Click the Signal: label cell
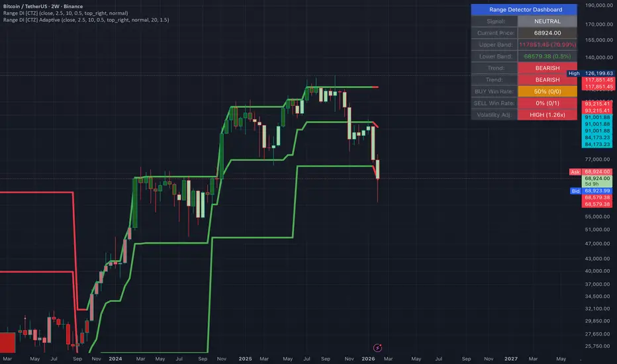This screenshot has height=364, width=617. [495, 21]
